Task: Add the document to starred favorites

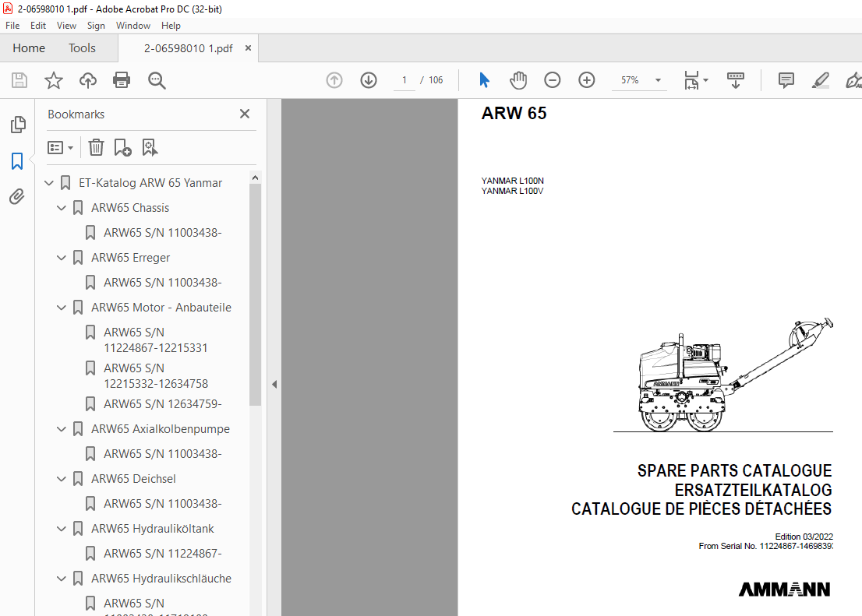Action: pos(53,80)
